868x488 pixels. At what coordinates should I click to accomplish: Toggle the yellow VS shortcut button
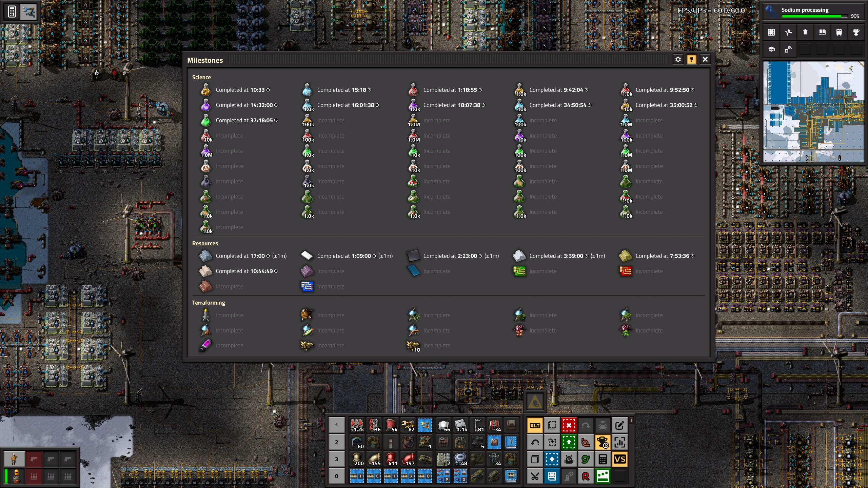pos(619,459)
